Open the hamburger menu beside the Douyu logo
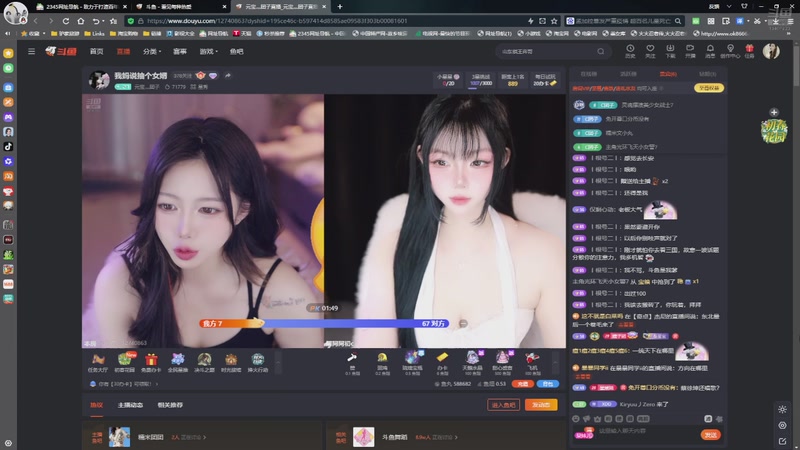800x450 pixels. click(x=31, y=52)
